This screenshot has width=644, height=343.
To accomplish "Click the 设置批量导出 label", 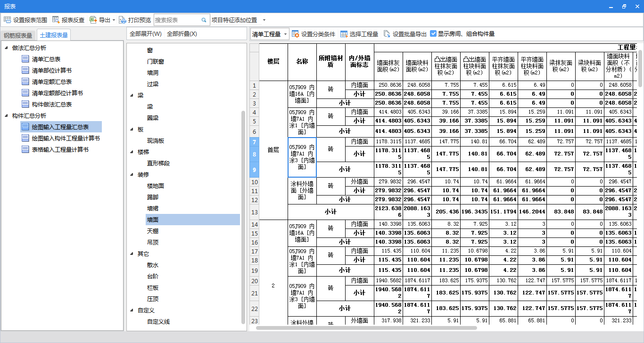I will [x=410, y=34].
